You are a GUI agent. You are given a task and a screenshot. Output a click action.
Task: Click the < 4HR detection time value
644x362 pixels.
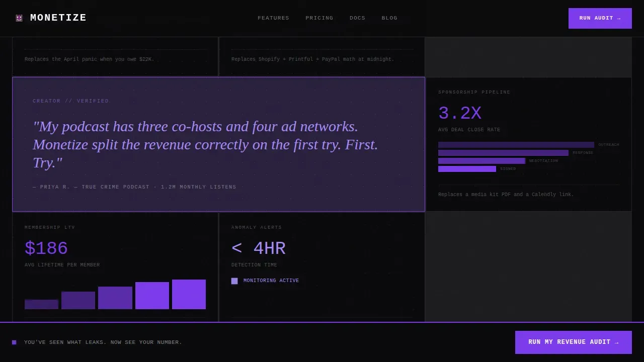(x=259, y=249)
